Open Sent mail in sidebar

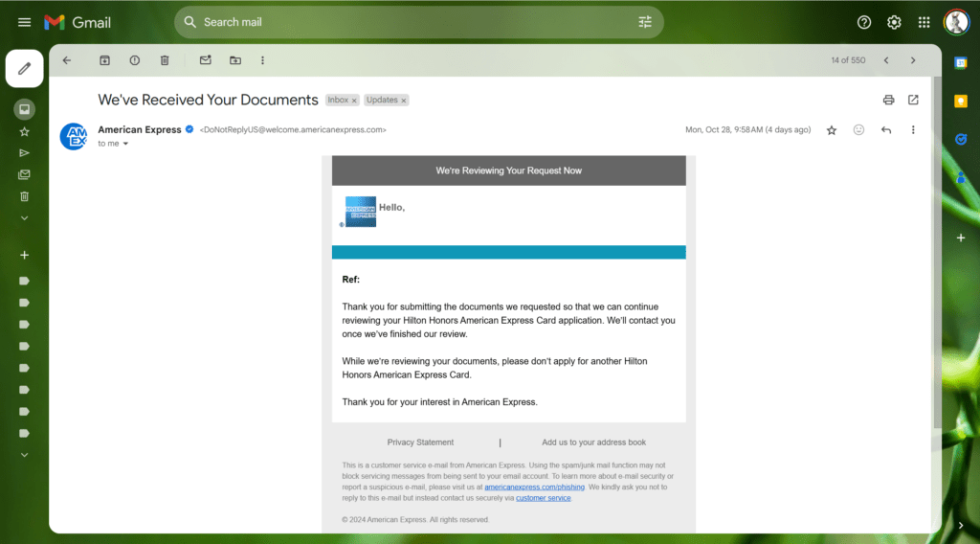[x=24, y=153]
